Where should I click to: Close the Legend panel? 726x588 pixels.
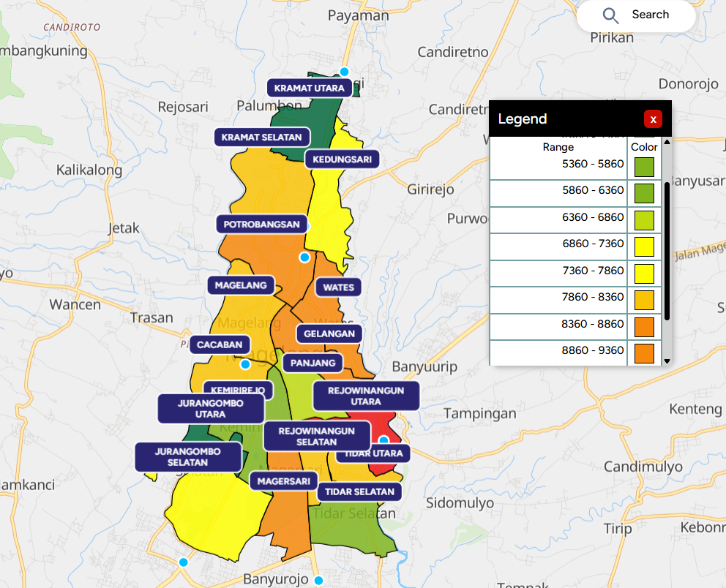click(x=653, y=119)
